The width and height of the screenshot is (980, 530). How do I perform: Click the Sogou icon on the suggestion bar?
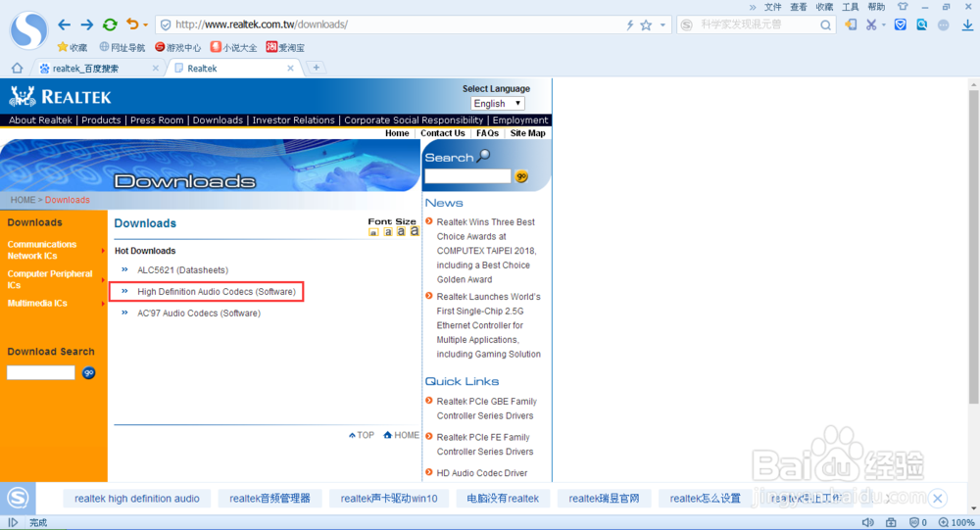point(18,498)
